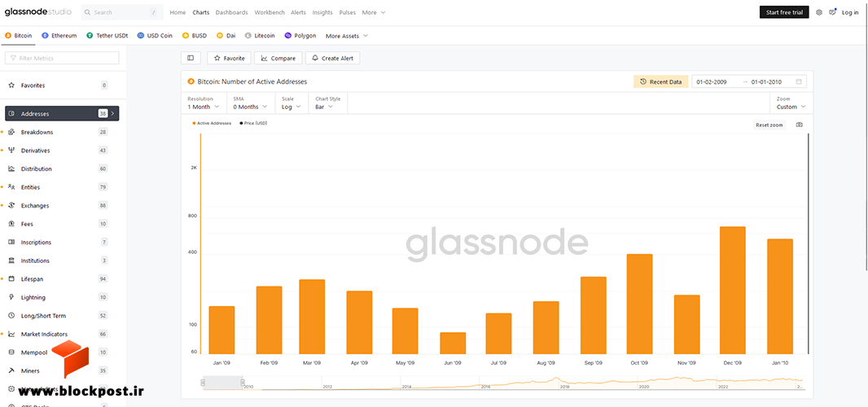This screenshot has height=407, width=868.
Task: Click the Compare button
Action: [x=278, y=58]
